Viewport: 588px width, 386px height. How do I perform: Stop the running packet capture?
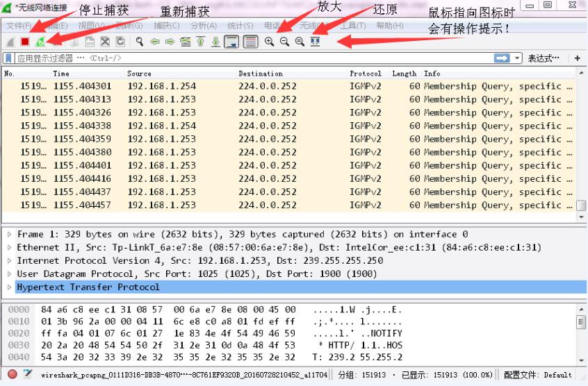25,42
